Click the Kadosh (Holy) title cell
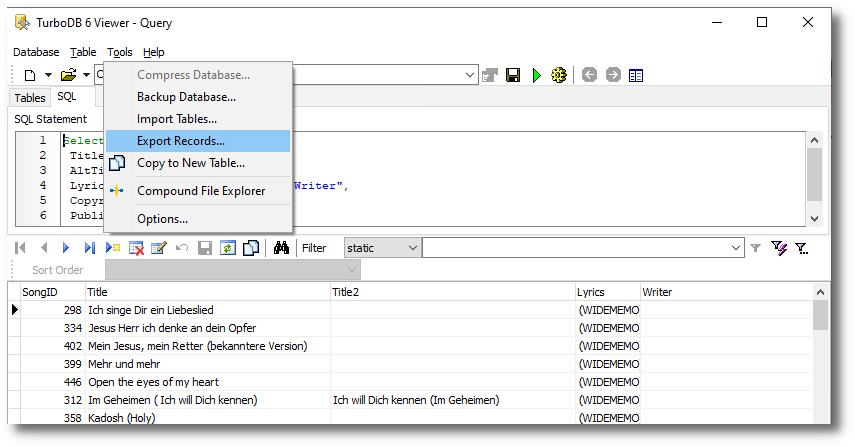The width and height of the screenshot is (855, 447). 208,418
